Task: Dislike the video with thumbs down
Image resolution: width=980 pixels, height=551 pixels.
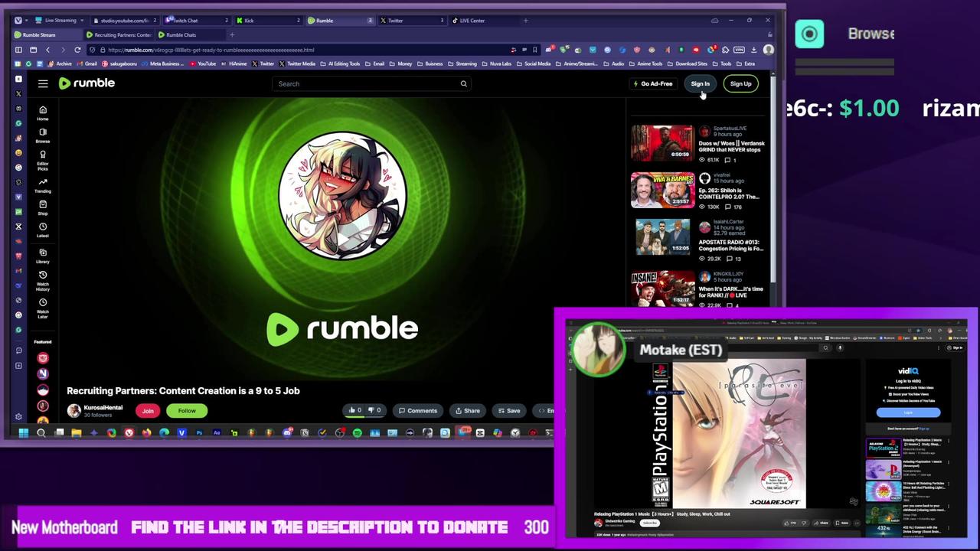Action: click(x=374, y=410)
